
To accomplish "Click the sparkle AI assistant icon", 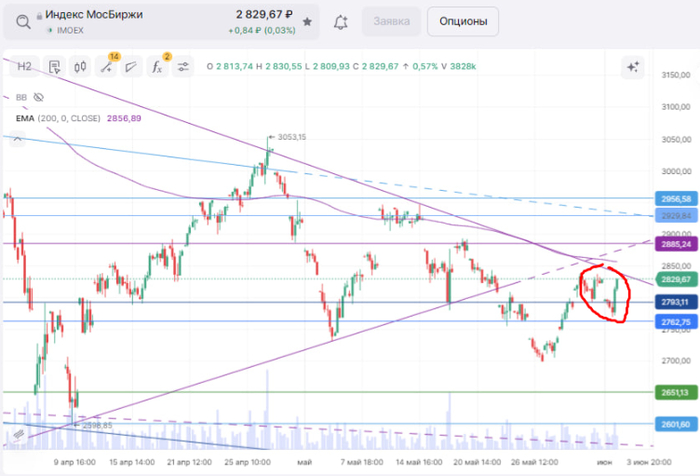I will coord(632,67).
